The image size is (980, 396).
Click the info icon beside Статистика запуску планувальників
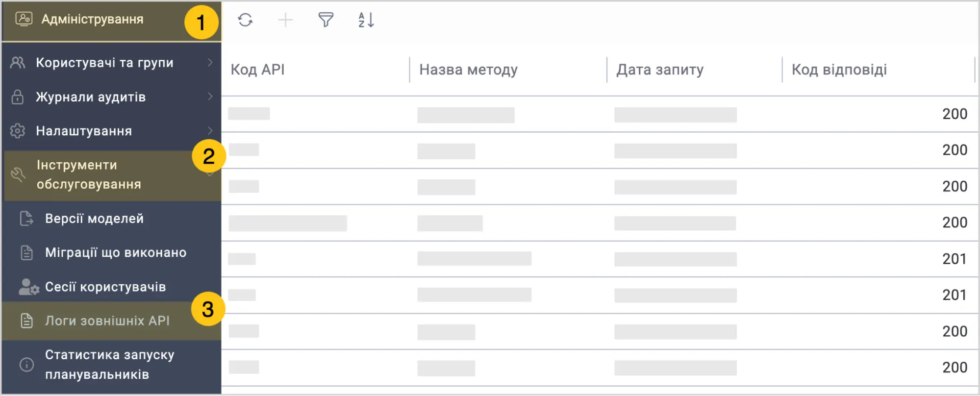coord(26,365)
